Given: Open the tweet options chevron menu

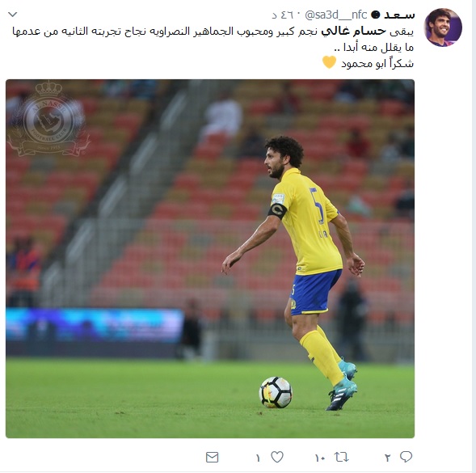Looking at the screenshot, I should [x=12, y=14].
